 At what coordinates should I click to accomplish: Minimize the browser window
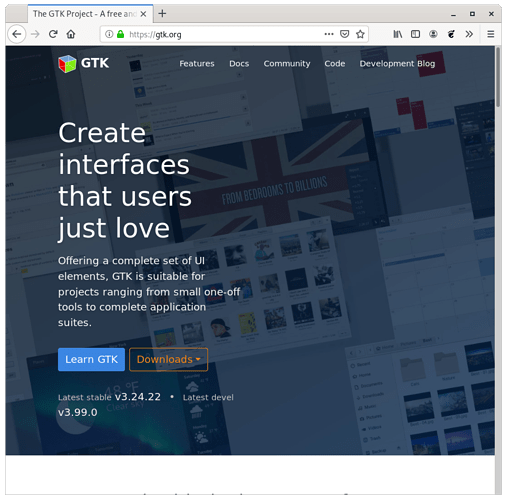[453, 14]
